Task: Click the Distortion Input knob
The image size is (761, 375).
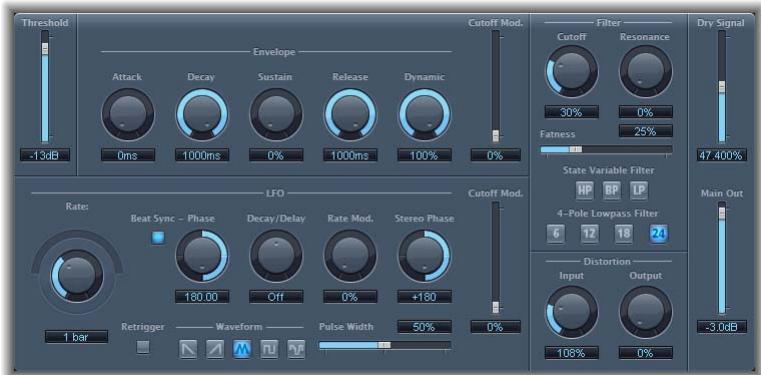Action: pyautogui.click(x=571, y=312)
